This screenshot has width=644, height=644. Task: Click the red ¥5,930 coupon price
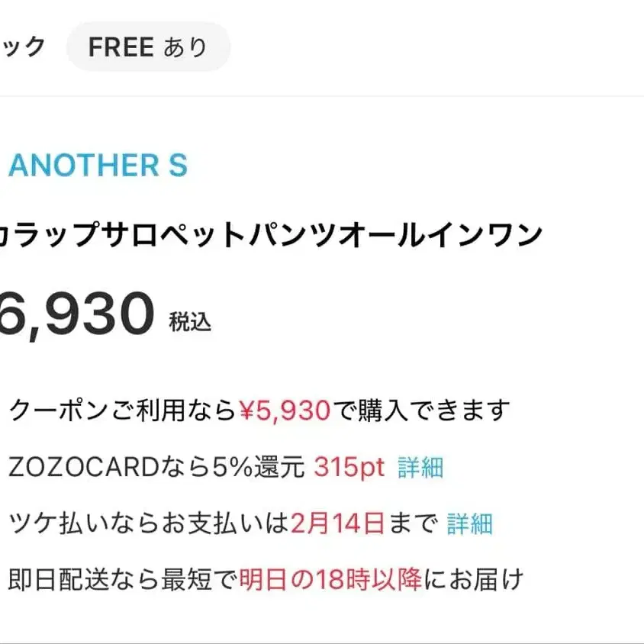285,411
